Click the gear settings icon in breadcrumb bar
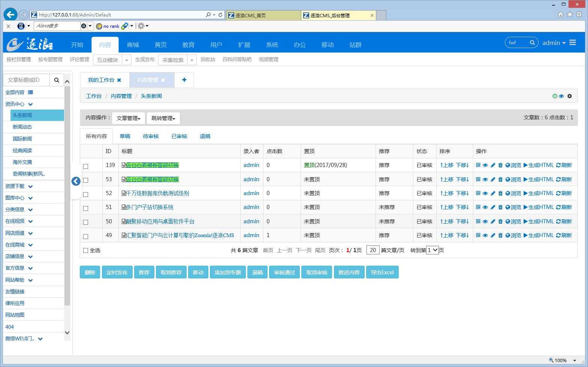This screenshot has width=588, height=367. [570, 96]
